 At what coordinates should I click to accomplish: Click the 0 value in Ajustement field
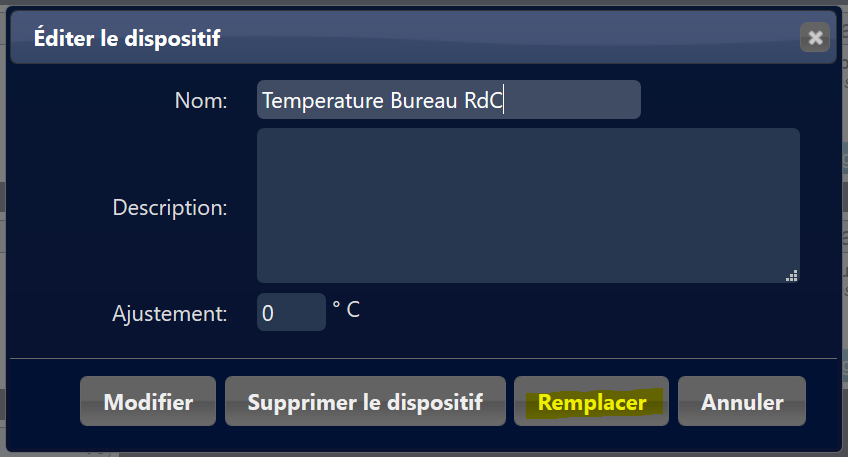point(268,313)
